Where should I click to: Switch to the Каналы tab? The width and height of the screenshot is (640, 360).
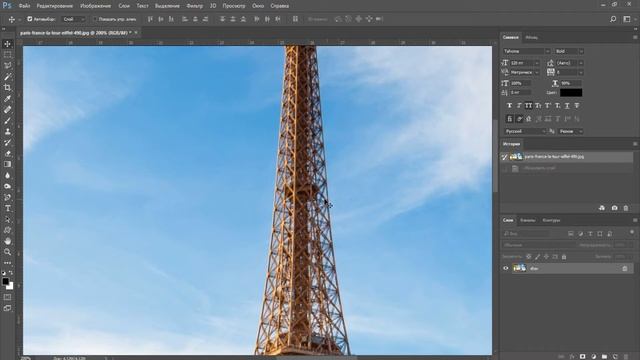[x=528, y=220]
